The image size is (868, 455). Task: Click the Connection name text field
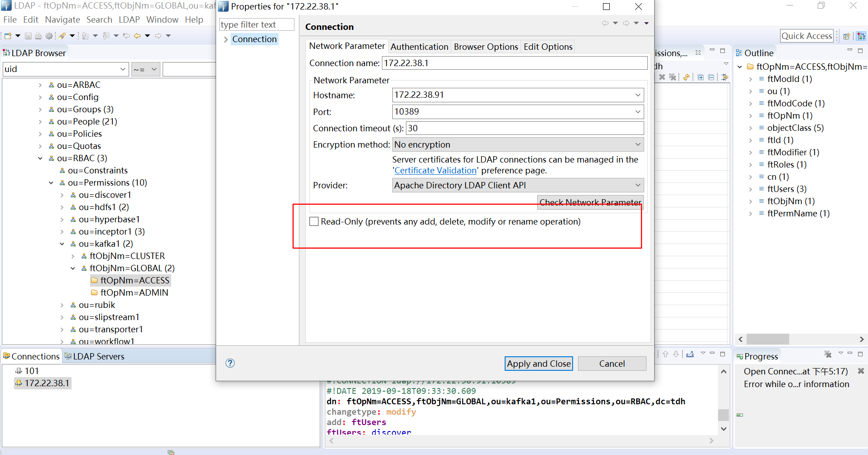(514, 63)
